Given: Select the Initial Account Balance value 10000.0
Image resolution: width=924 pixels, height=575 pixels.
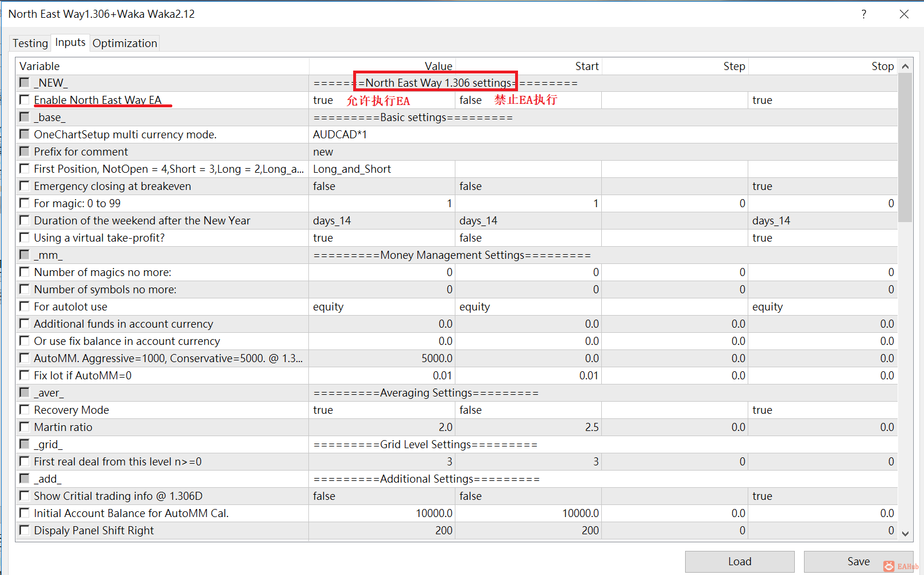Looking at the screenshot, I should (382, 513).
